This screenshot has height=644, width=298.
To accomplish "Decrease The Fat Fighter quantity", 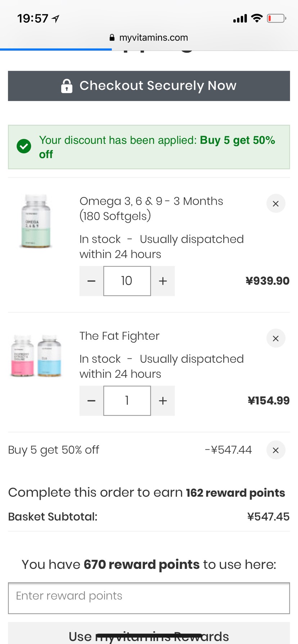I will point(91,401).
